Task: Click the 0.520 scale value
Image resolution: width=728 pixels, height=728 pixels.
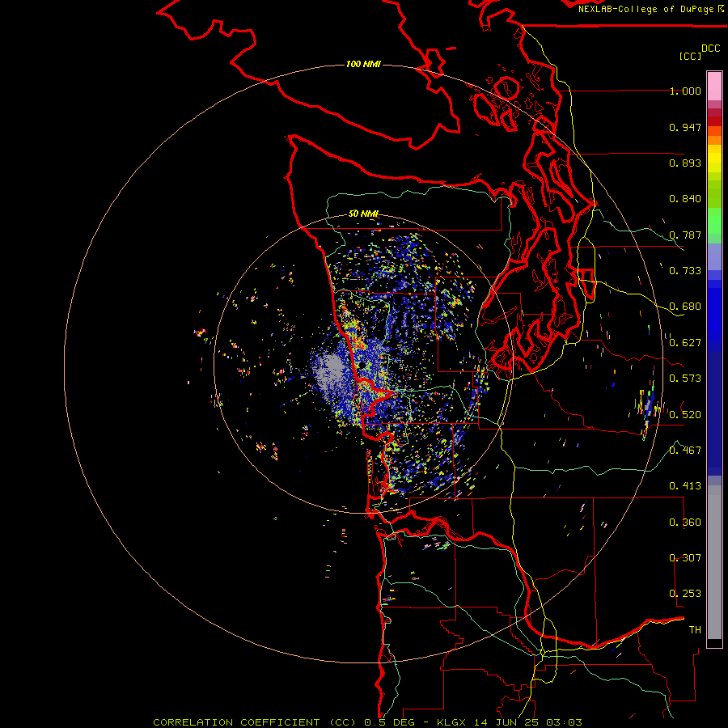Action: [x=685, y=415]
